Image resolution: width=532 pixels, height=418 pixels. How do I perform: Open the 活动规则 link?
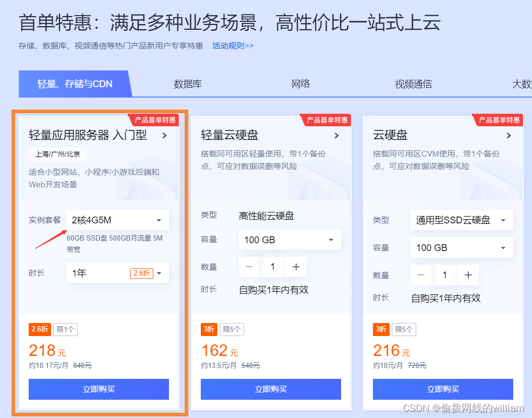[x=233, y=46]
